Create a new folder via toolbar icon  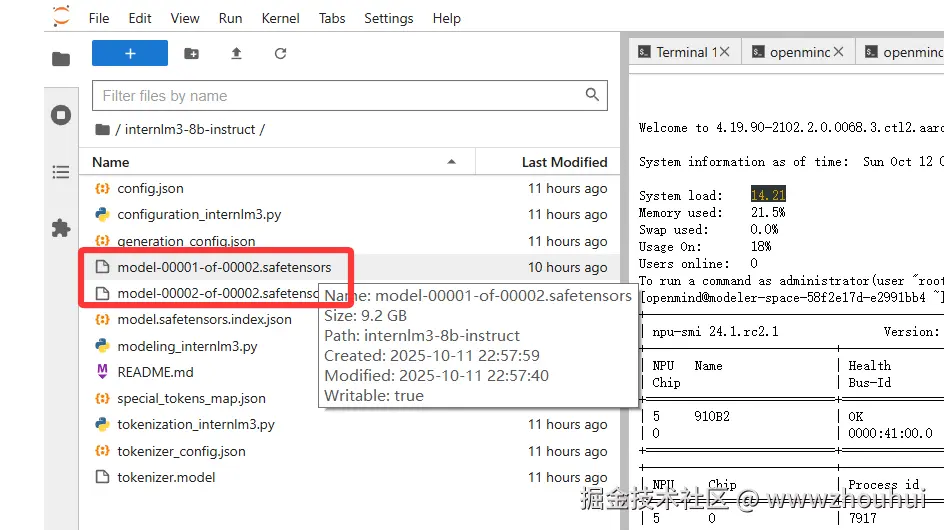pyautogui.click(x=191, y=54)
